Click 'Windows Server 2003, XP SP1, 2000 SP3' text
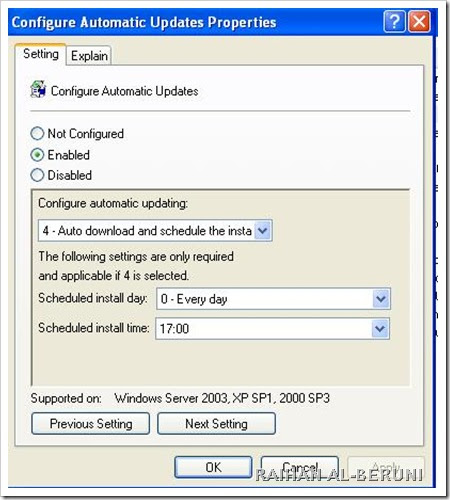The height and width of the screenshot is (500, 450). 222,398
